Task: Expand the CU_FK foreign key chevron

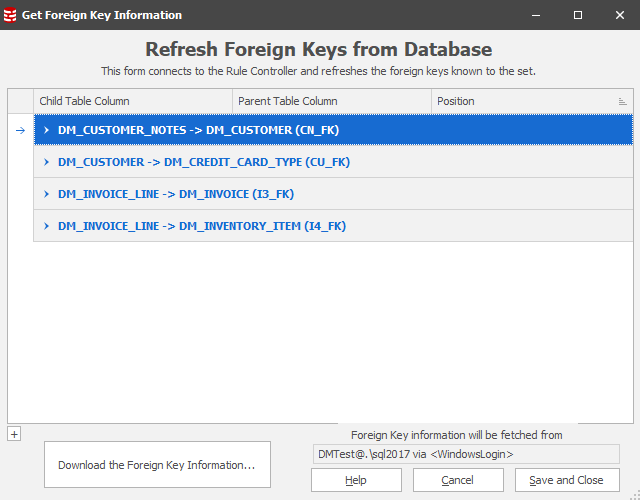Action: [x=46, y=162]
